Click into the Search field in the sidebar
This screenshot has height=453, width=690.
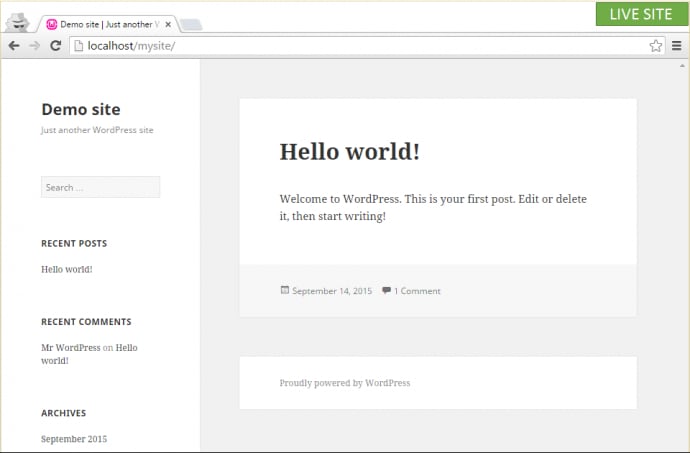(100, 187)
